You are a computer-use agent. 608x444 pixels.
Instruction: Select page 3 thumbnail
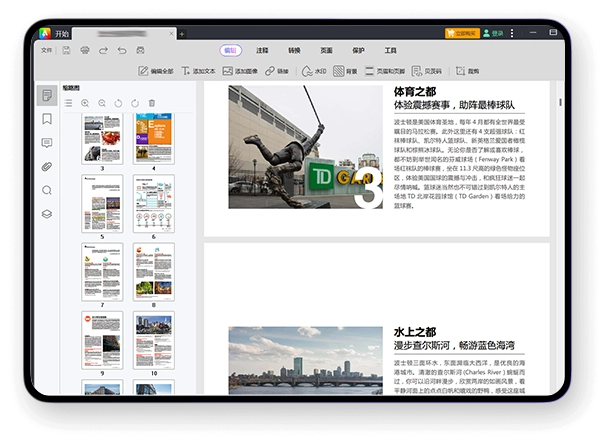(102, 138)
